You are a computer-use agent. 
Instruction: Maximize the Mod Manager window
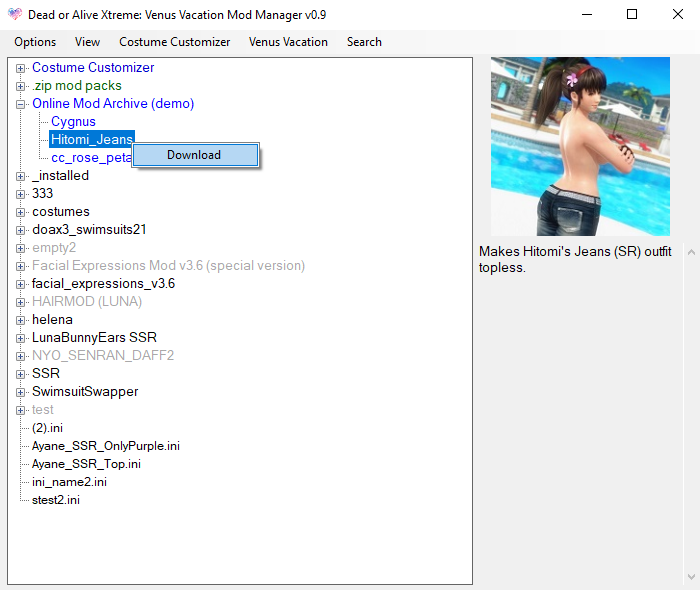(632, 14)
